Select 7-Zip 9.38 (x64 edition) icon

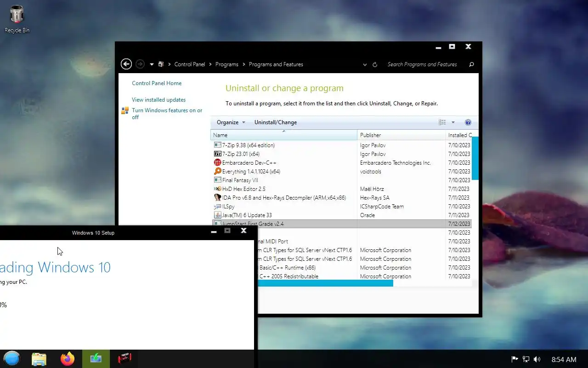point(218,145)
